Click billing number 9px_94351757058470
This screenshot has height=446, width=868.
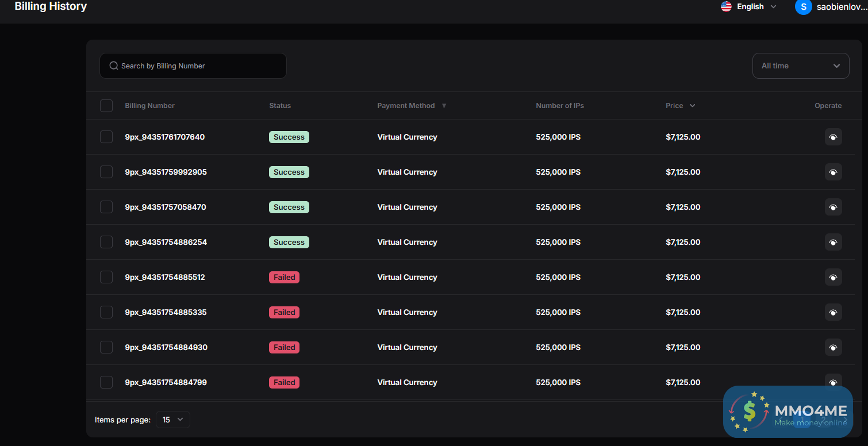[166, 207]
